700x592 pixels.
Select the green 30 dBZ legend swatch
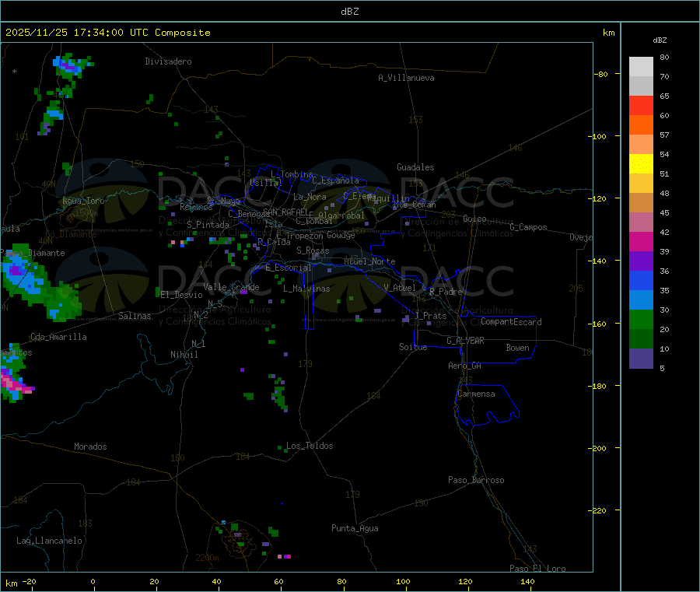coord(641,319)
